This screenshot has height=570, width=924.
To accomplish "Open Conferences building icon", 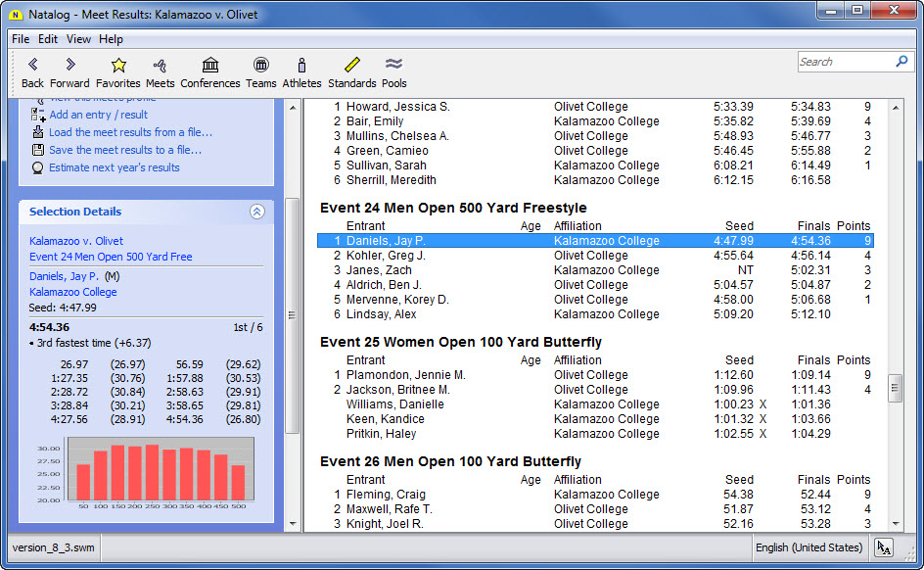I will 210,66.
